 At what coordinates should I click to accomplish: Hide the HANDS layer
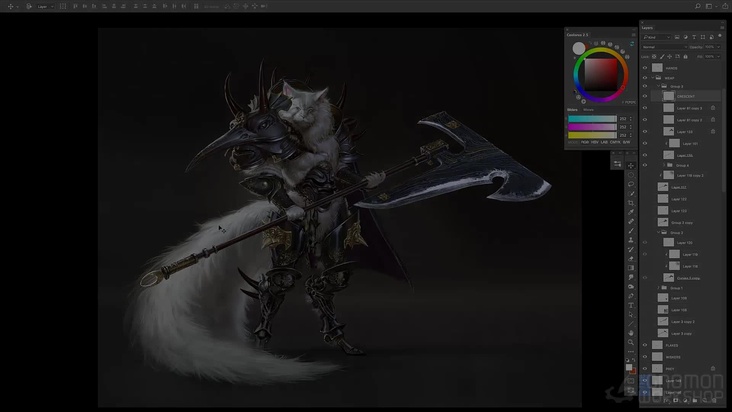[645, 68]
